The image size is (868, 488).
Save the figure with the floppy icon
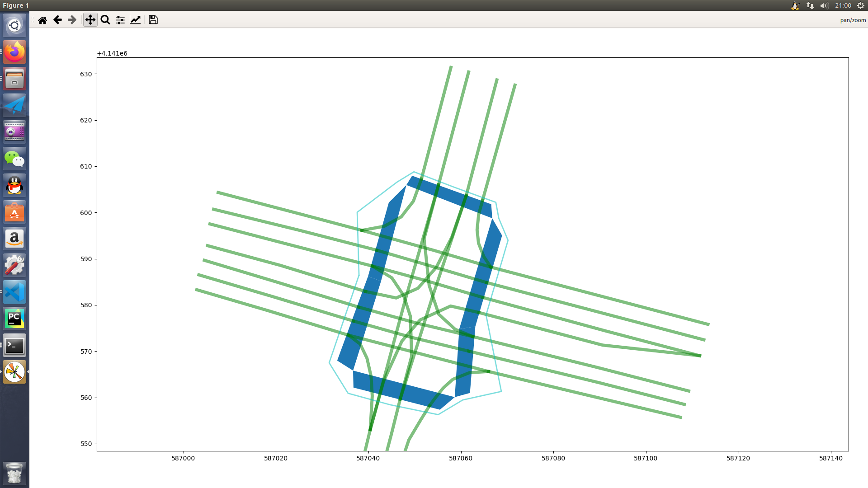[x=153, y=20]
